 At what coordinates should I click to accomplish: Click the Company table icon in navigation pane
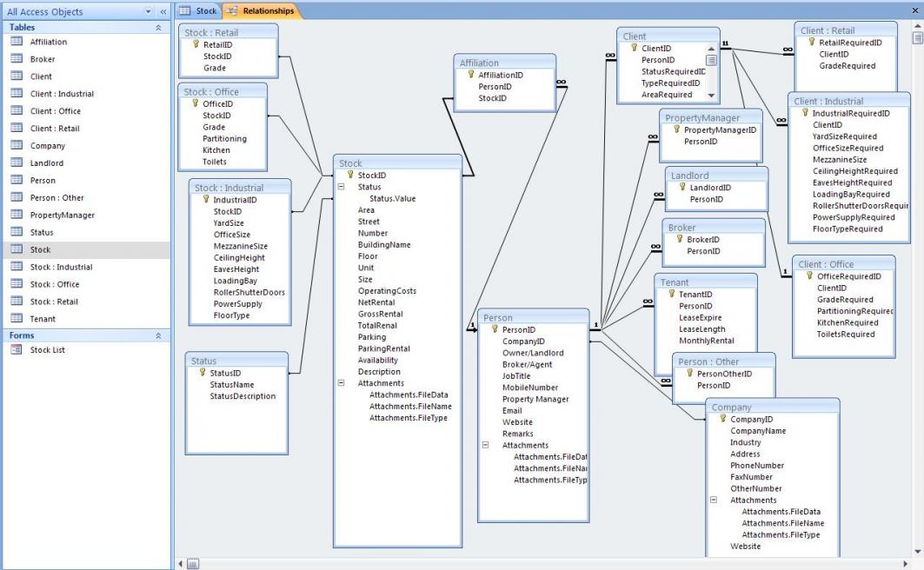(17, 145)
